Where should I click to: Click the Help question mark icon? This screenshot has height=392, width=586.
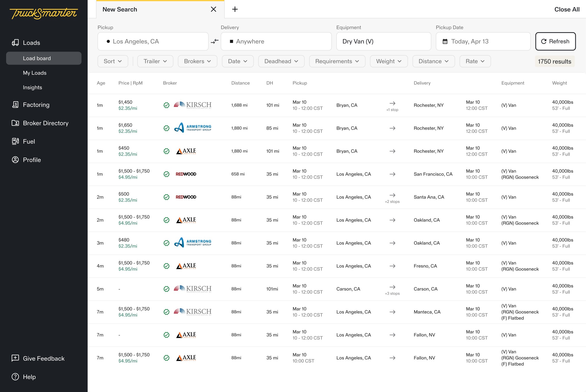click(x=15, y=377)
